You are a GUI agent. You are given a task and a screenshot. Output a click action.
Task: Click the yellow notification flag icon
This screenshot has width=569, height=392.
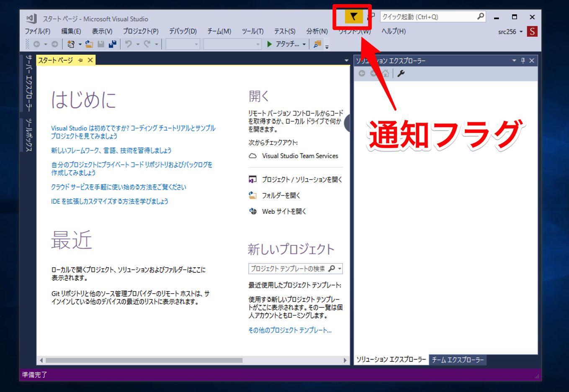pyautogui.click(x=353, y=17)
